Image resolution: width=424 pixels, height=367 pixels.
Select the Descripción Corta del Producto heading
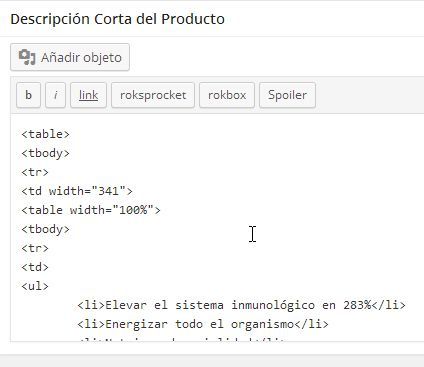pyautogui.click(x=117, y=19)
